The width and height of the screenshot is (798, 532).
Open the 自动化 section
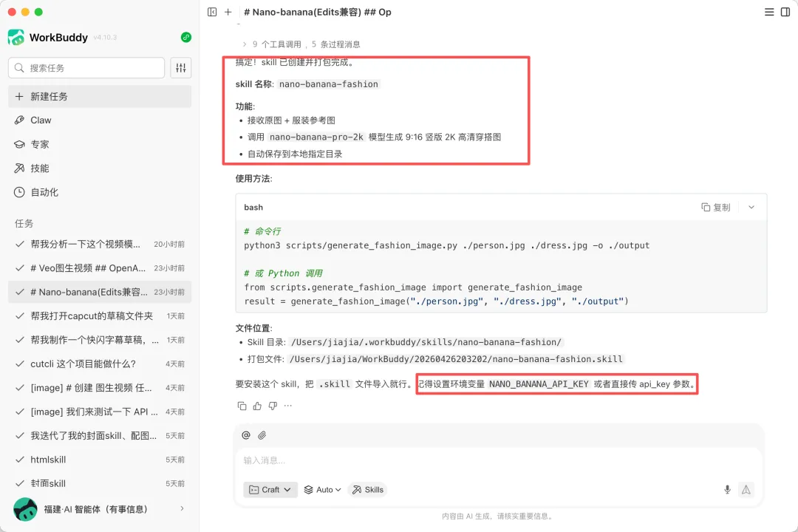coord(100,192)
